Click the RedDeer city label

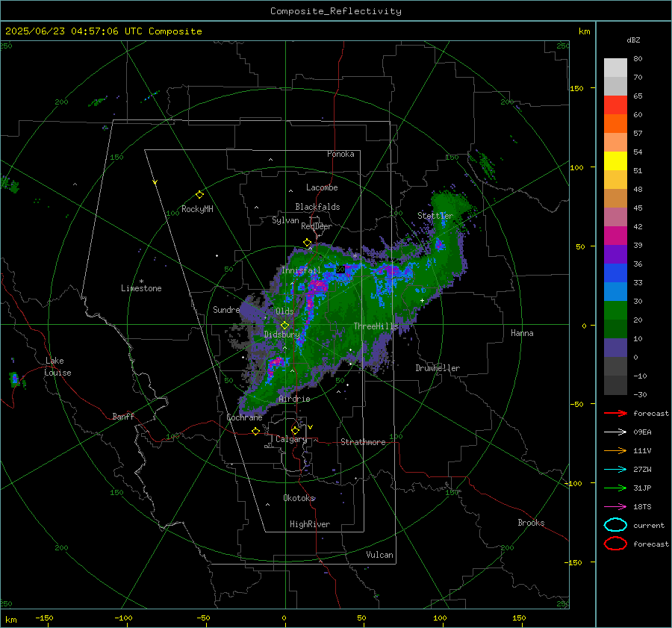click(317, 226)
